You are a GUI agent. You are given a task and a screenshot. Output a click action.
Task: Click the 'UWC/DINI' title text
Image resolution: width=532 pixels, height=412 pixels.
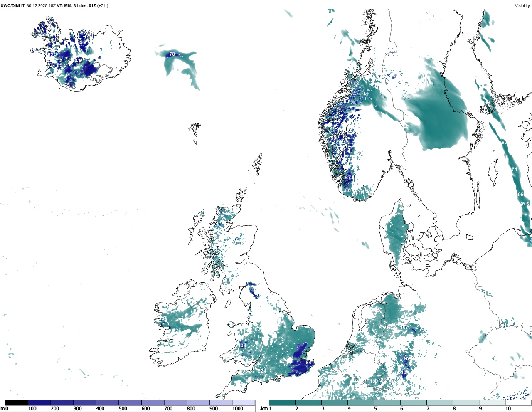pos(10,6)
